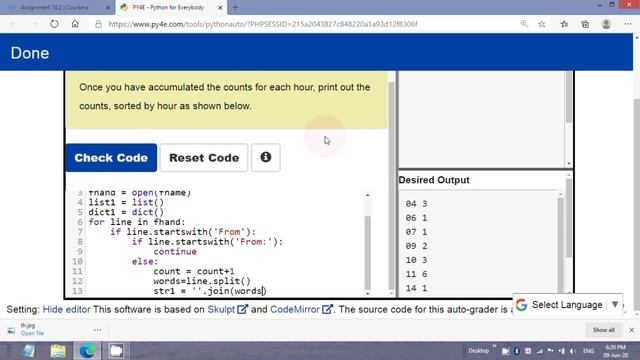Click the code editor vertical scrollbar
640x360 pixels.
tap(368, 252)
